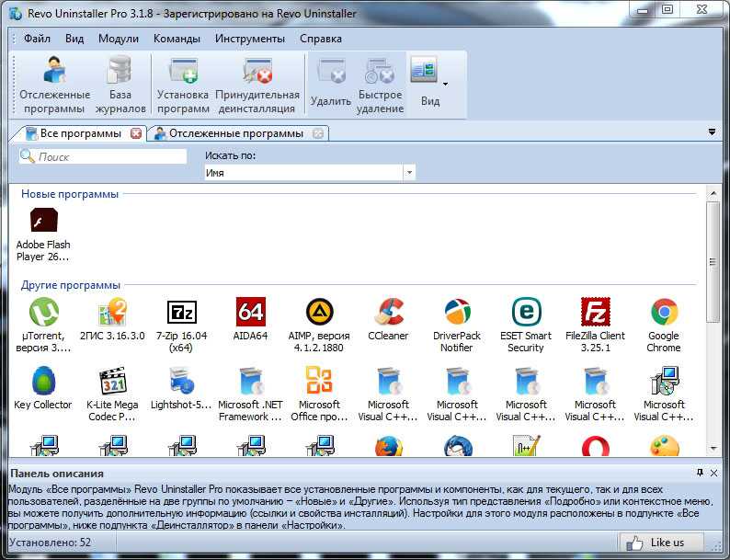Click the program list scrollbar thumb
Viewport: 730px width, 560px height.
click(713, 262)
